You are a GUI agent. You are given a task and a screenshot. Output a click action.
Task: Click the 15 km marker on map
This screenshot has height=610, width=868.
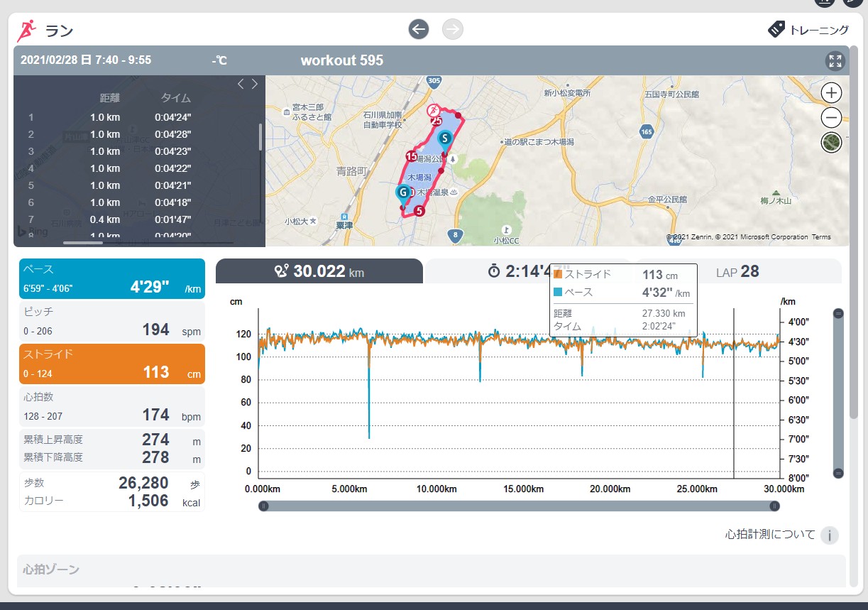(x=411, y=156)
